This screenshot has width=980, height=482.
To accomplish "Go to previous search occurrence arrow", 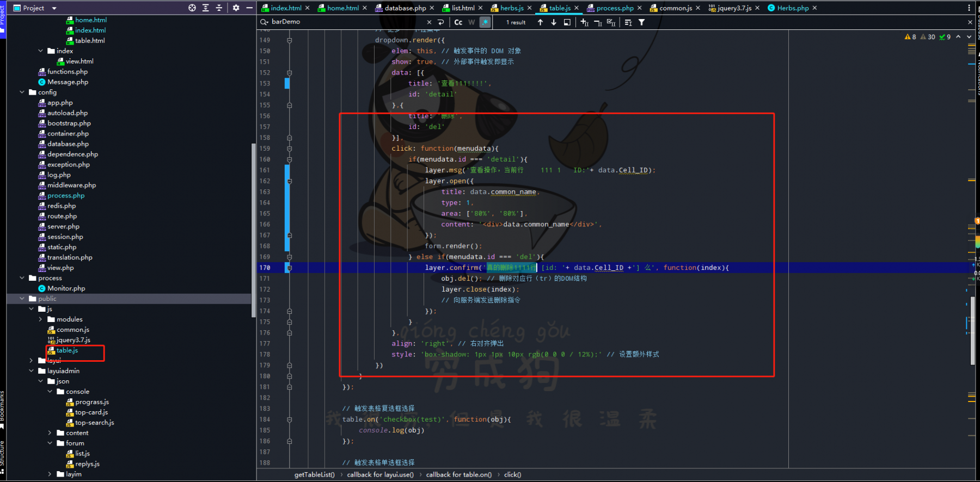I will [x=540, y=22].
